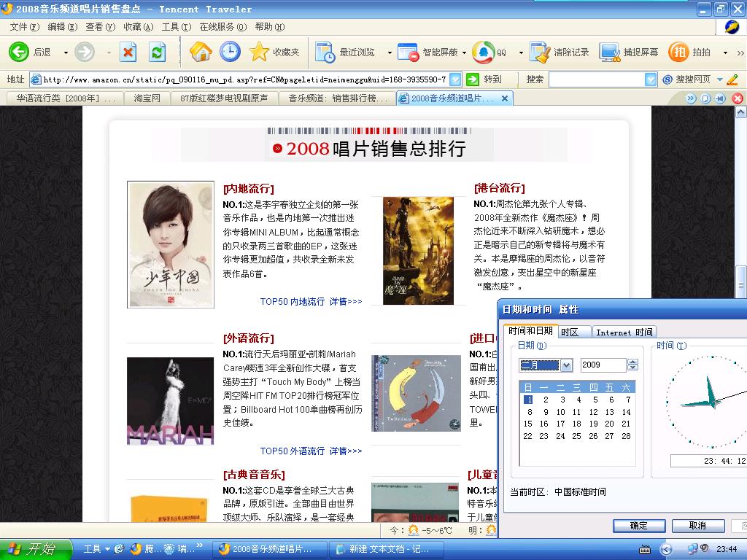Screen dimensions: 747x560
Task: Click the 魔杰座 album cover
Action: tap(418, 251)
